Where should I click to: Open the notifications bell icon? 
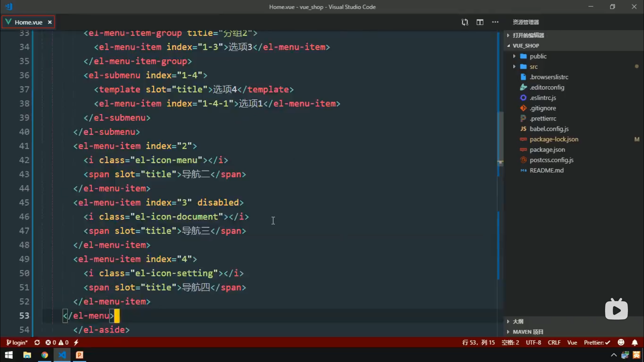tap(635, 343)
